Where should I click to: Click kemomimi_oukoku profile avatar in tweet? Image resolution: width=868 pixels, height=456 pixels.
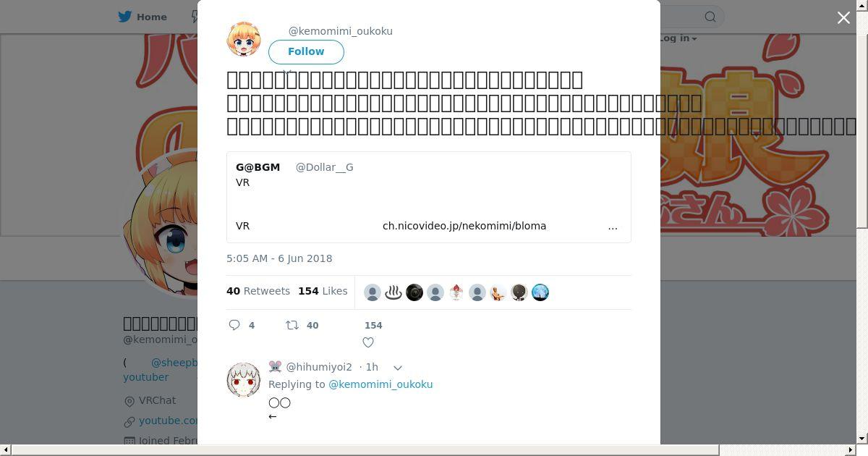coord(244,39)
